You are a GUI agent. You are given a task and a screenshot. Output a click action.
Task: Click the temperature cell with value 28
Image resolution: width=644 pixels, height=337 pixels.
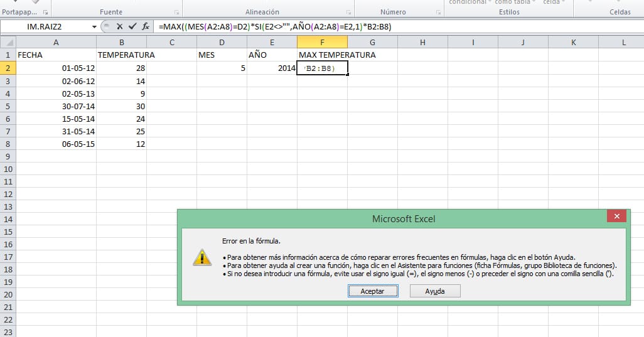point(122,68)
